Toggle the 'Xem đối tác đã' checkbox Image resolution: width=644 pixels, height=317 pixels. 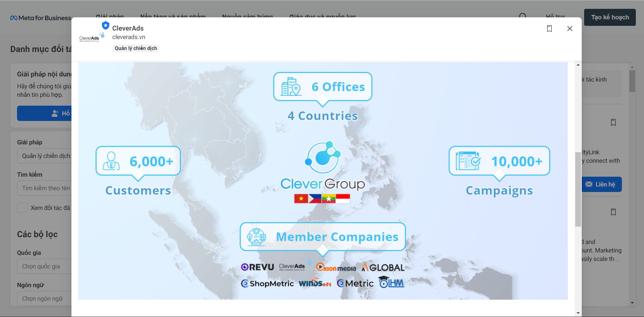point(22,208)
